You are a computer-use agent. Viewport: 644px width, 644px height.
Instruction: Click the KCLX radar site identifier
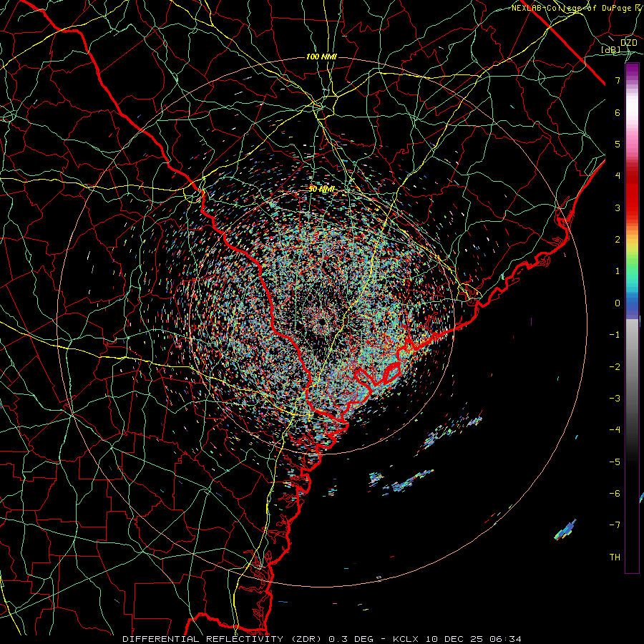pyautogui.click(x=406, y=639)
